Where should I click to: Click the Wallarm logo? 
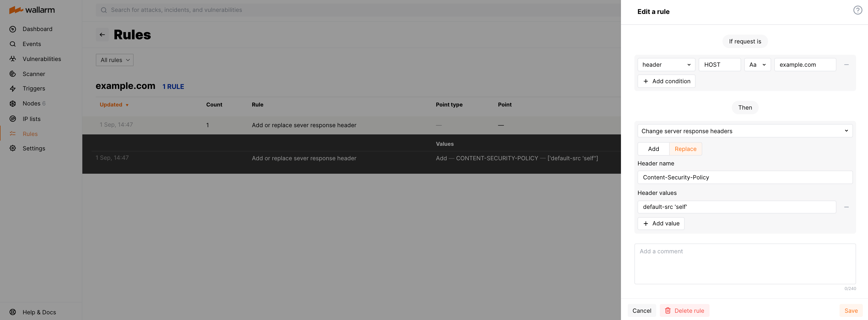(x=32, y=10)
